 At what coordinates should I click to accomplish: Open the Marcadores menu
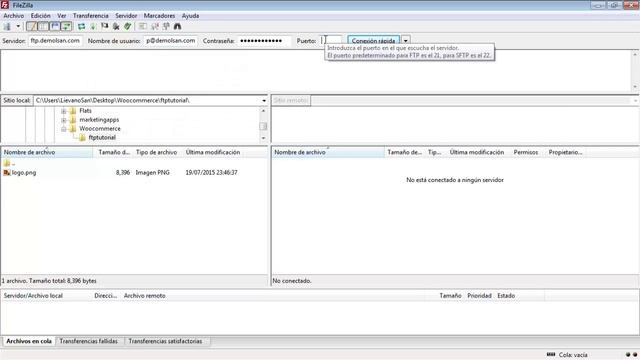[159, 16]
